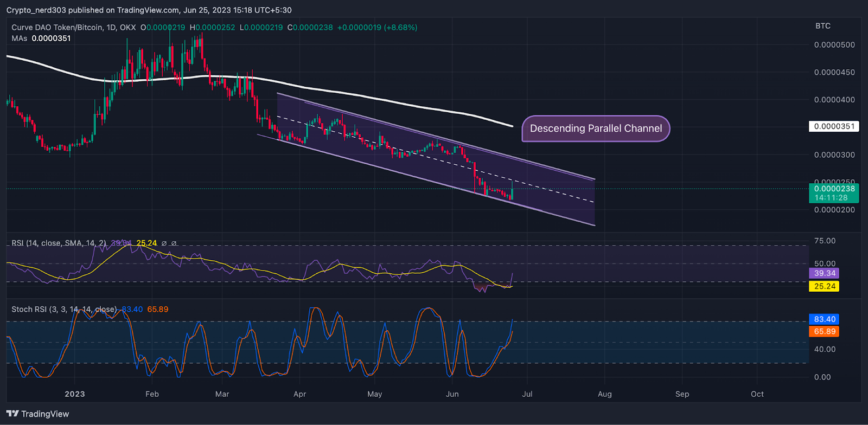Click the Apr label on the time axis

pyautogui.click(x=299, y=394)
